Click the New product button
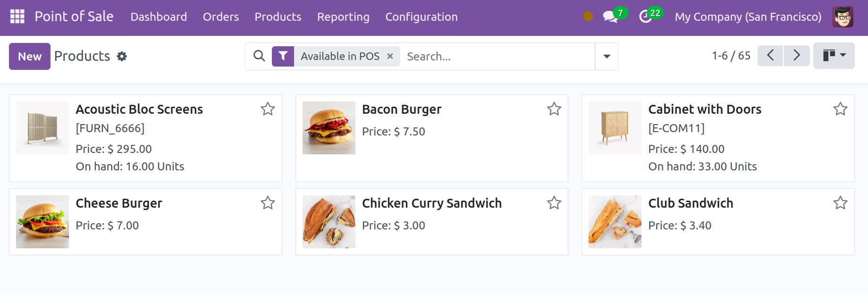868x295 pixels. click(x=30, y=57)
